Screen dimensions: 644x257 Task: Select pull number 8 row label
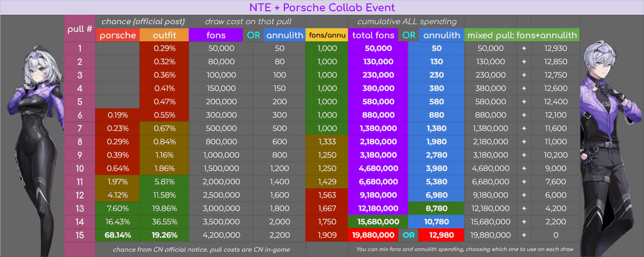pyautogui.click(x=79, y=141)
